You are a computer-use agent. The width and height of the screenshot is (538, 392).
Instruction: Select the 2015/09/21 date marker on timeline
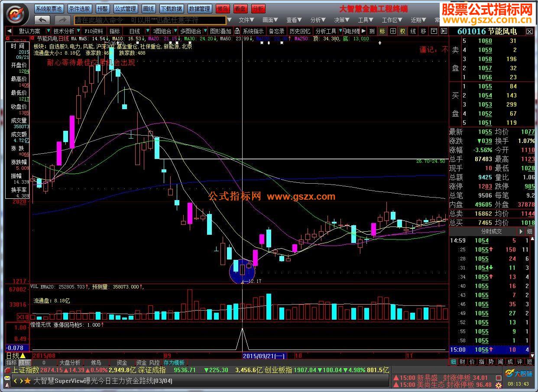[x=264, y=356]
